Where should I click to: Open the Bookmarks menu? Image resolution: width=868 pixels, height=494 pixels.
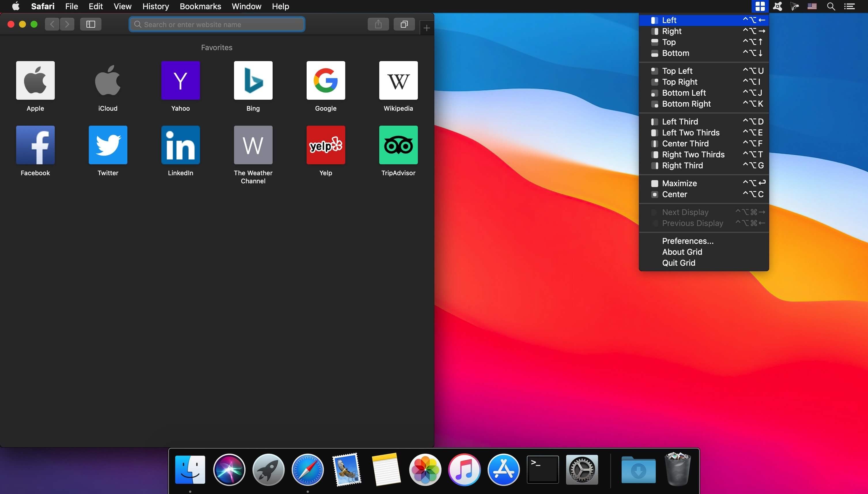tap(200, 6)
